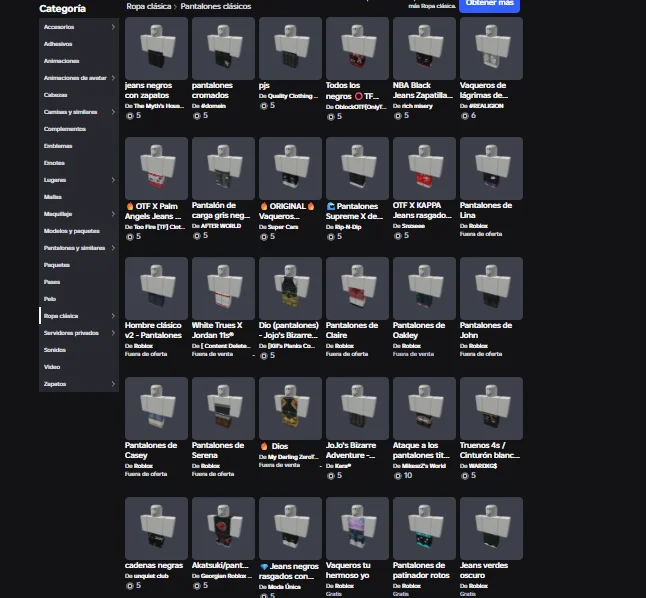Expand the Maquillaje category arrow
This screenshot has height=598, width=646.
click(112, 213)
